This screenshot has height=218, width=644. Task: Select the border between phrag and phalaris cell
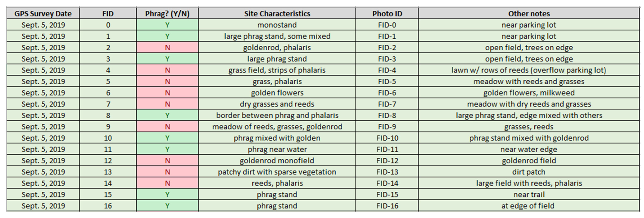click(277, 116)
